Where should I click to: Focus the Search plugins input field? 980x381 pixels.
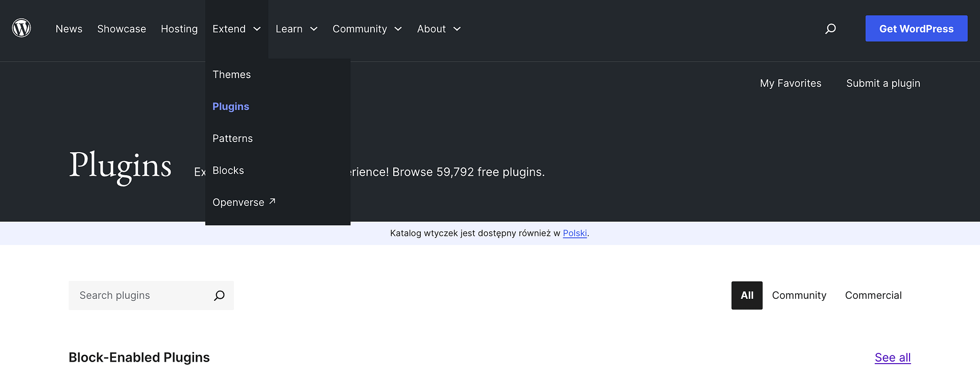click(x=140, y=296)
